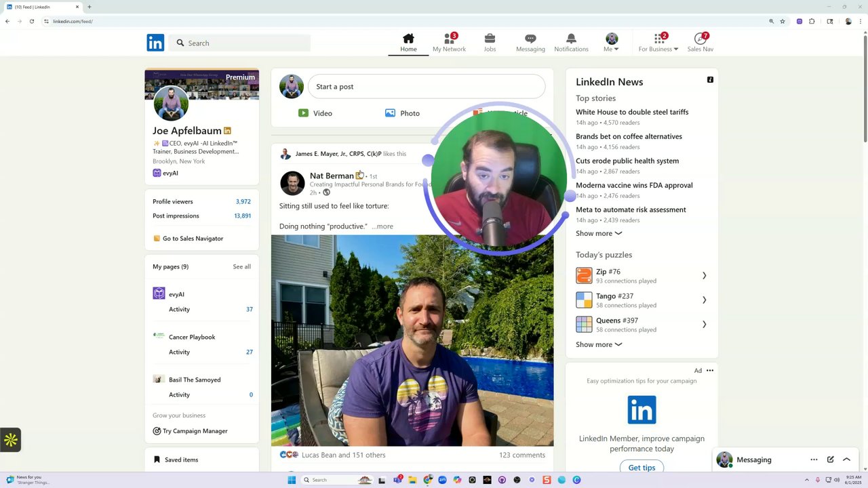Click the LinkedIn logo icon
868x488 pixels.
(x=155, y=43)
